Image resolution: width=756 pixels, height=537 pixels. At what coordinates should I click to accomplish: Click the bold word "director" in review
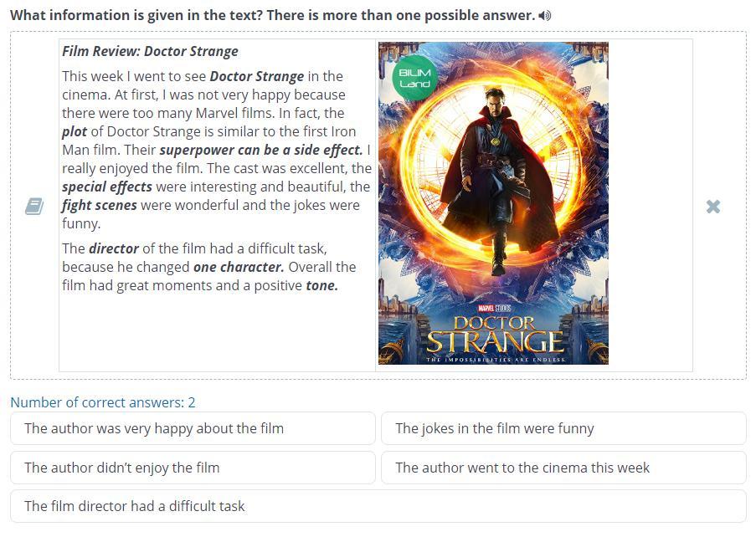tap(114, 248)
